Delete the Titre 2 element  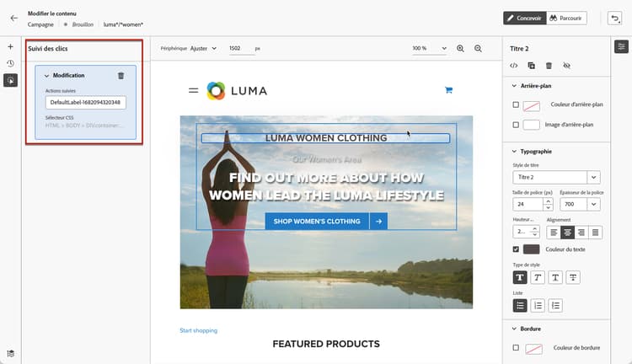click(x=549, y=66)
